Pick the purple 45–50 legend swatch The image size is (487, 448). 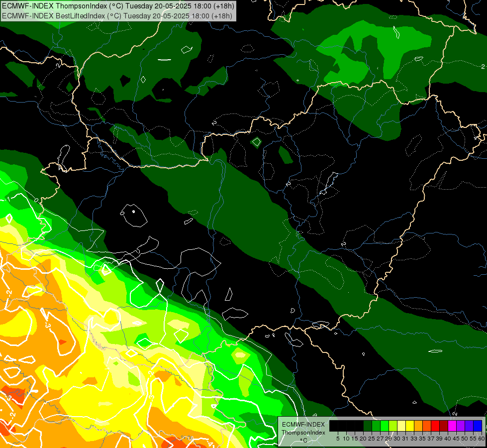pos(461,426)
